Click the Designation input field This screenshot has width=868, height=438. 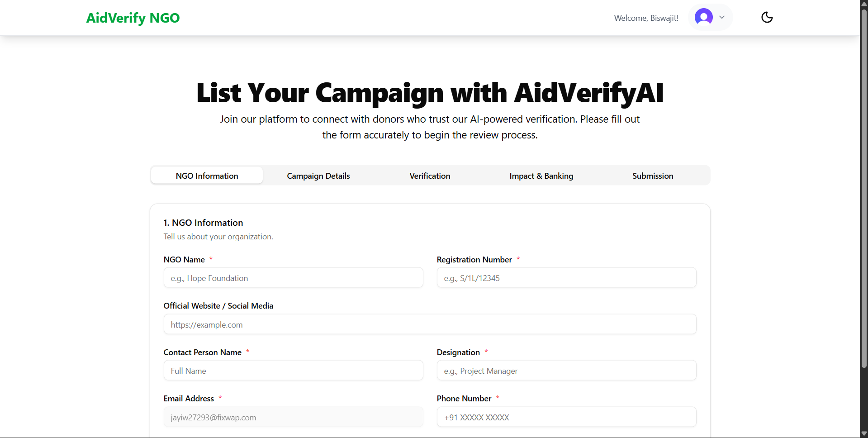pyautogui.click(x=566, y=371)
